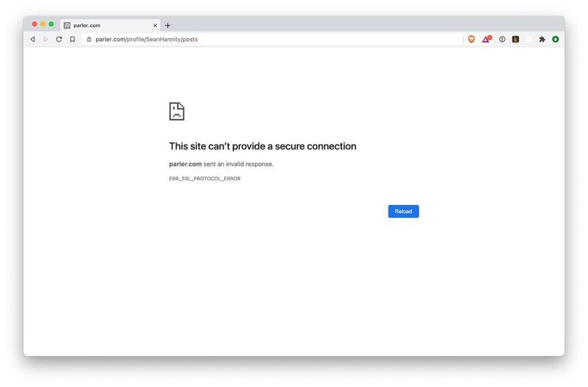Click the tab's parler.com favicon
588x387 pixels.
point(67,25)
